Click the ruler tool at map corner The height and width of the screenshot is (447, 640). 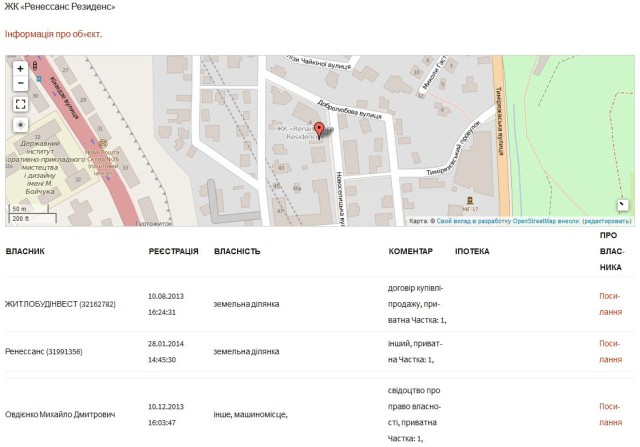(623, 205)
